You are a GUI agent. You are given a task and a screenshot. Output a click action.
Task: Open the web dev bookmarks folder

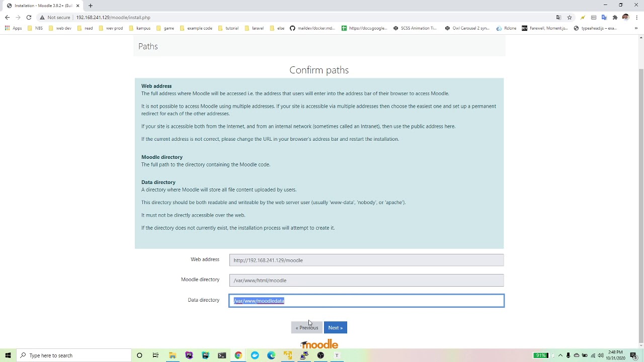(x=60, y=28)
